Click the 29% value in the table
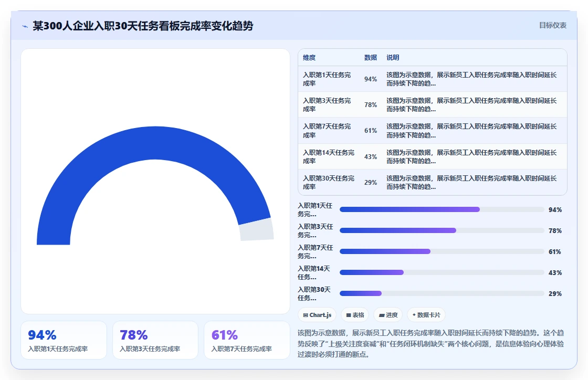This screenshot has height=380, width=588. 371,183
